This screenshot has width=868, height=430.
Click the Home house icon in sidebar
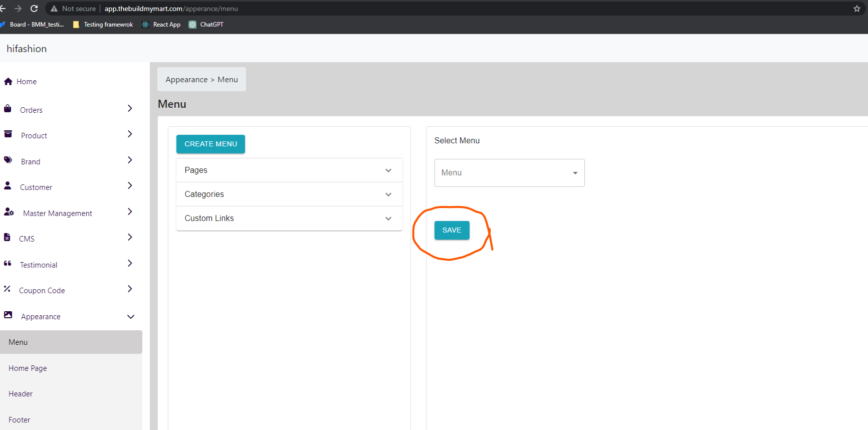(x=8, y=81)
